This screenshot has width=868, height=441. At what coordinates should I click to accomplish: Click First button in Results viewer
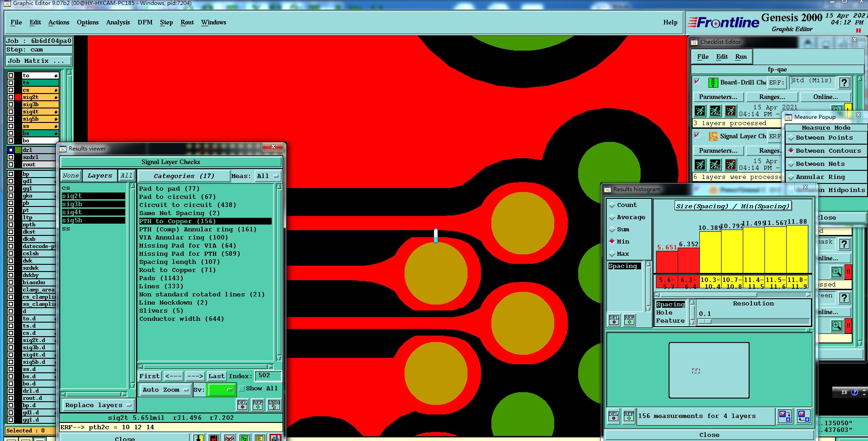pyautogui.click(x=150, y=376)
